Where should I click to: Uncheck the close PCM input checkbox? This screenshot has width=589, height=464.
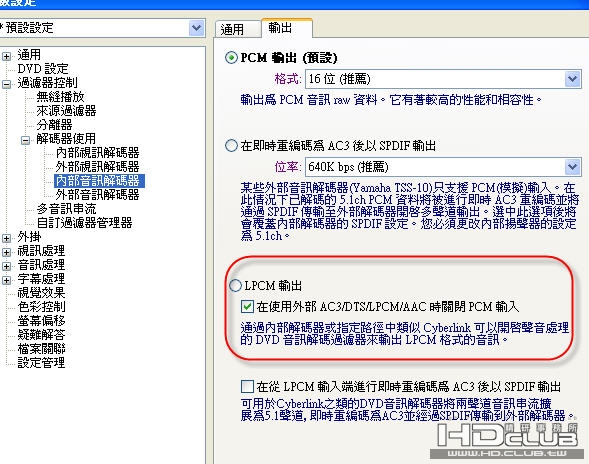coord(247,307)
